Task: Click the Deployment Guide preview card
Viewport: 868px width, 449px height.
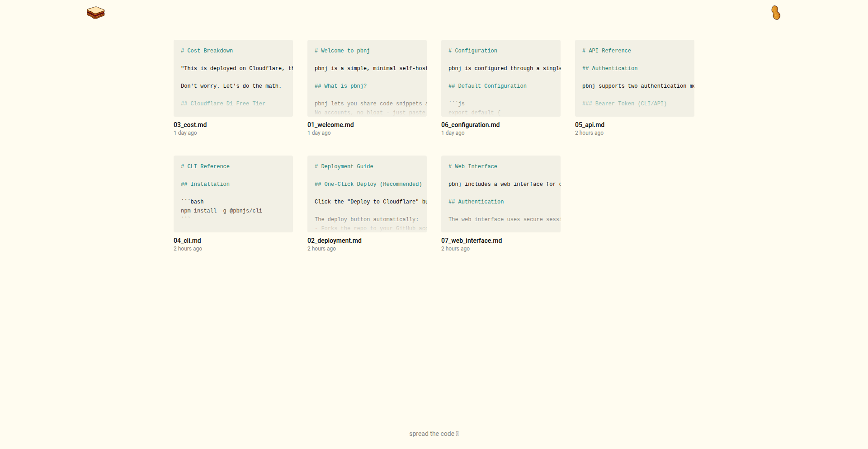Action: click(x=367, y=194)
